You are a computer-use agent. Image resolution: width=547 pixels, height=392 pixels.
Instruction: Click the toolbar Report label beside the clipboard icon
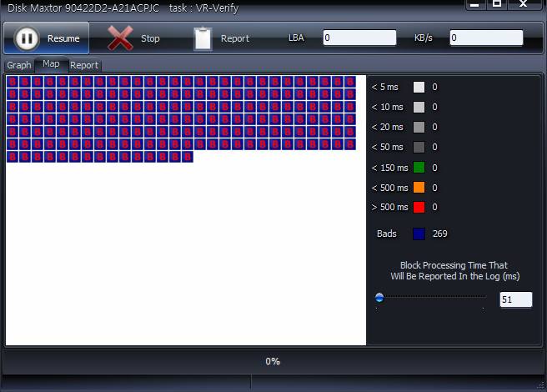pos(235,38)
